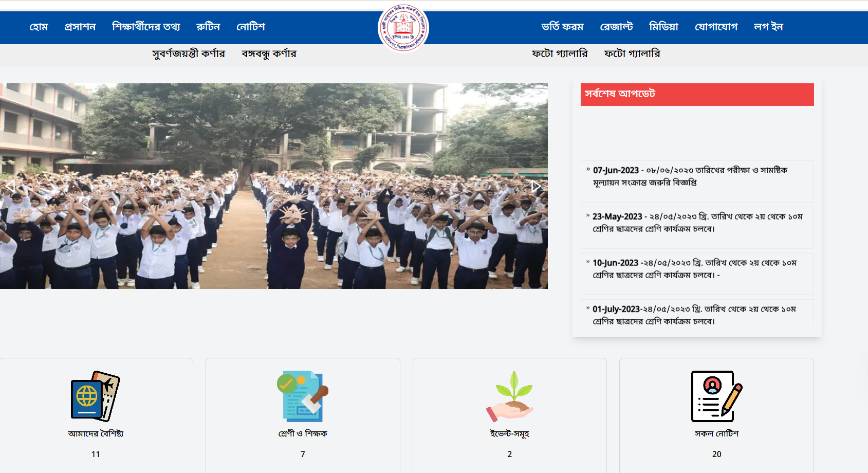Screen dimensions: 868x473
Task: Open the রেজাল্ট page
Action: tap(617, 27)
